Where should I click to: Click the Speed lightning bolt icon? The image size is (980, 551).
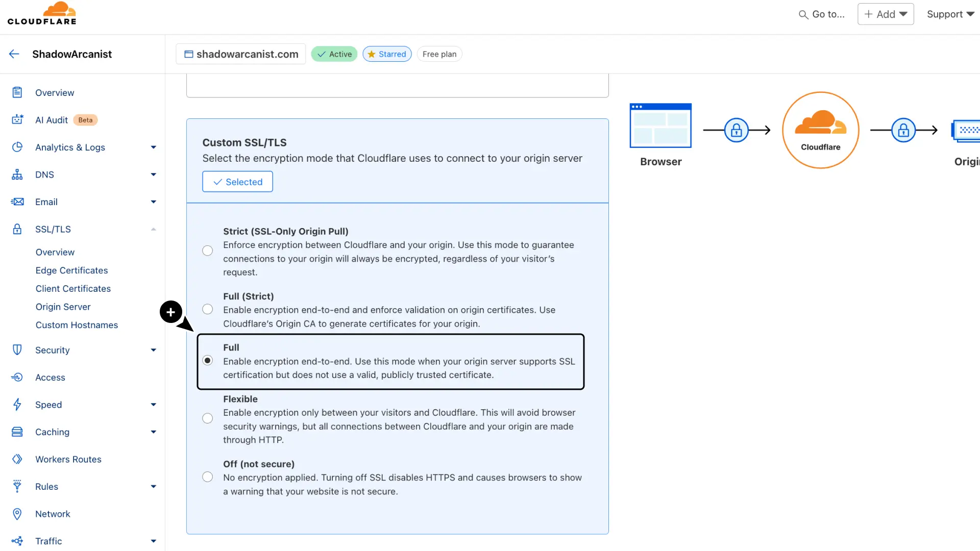(17, 405)
